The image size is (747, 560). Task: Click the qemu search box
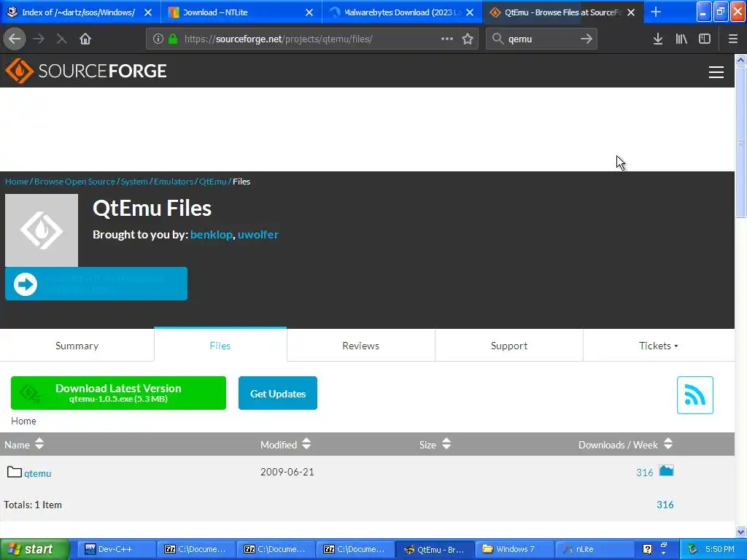(x=542, y=39)
